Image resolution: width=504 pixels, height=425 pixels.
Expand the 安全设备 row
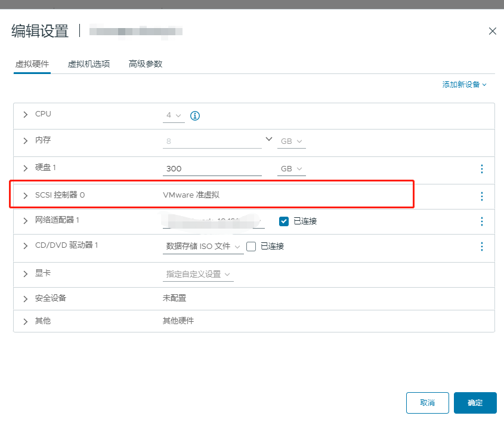(26, 299)
